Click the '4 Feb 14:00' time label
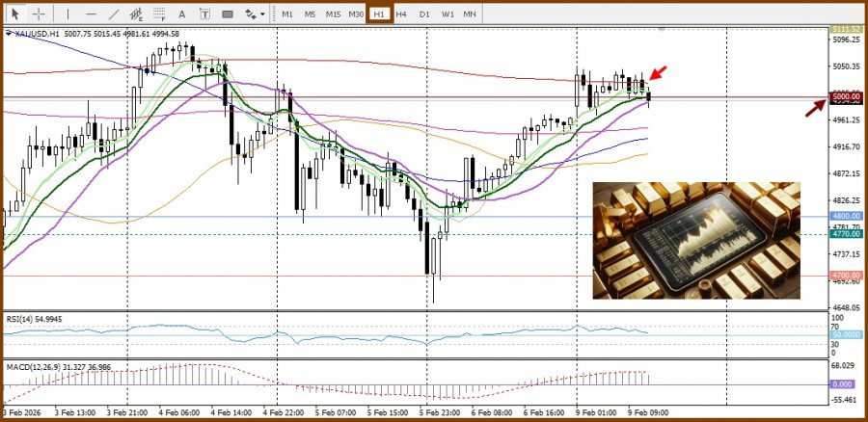The width and height of the screenshot is (868, 422). click(x=232, y=412)
